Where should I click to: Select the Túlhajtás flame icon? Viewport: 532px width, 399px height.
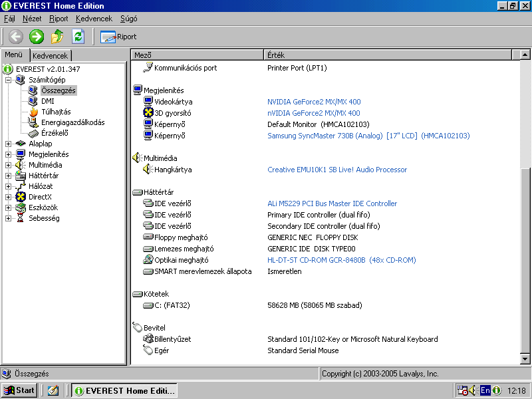[34, 112]
